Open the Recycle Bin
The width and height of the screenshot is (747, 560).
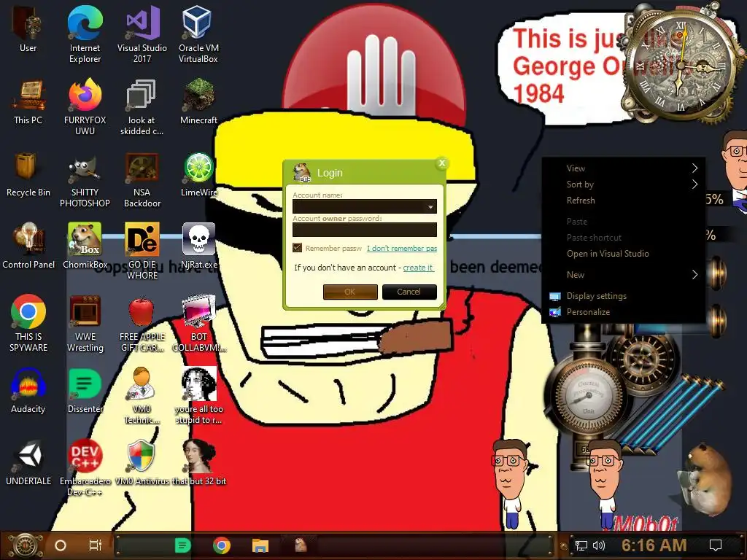tap(28, 174)
